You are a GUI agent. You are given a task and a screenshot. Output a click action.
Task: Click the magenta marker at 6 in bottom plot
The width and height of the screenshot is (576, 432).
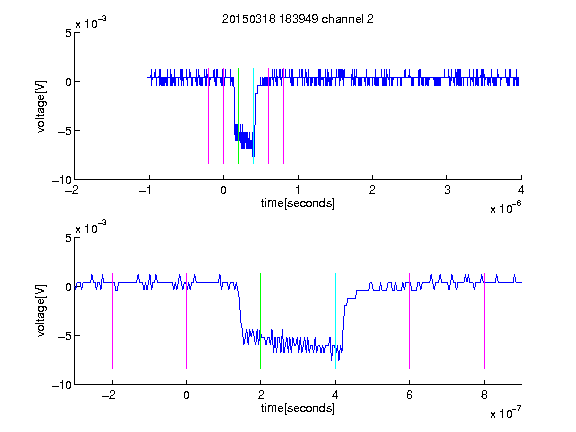pyautogui.click(x=410, y=321)
